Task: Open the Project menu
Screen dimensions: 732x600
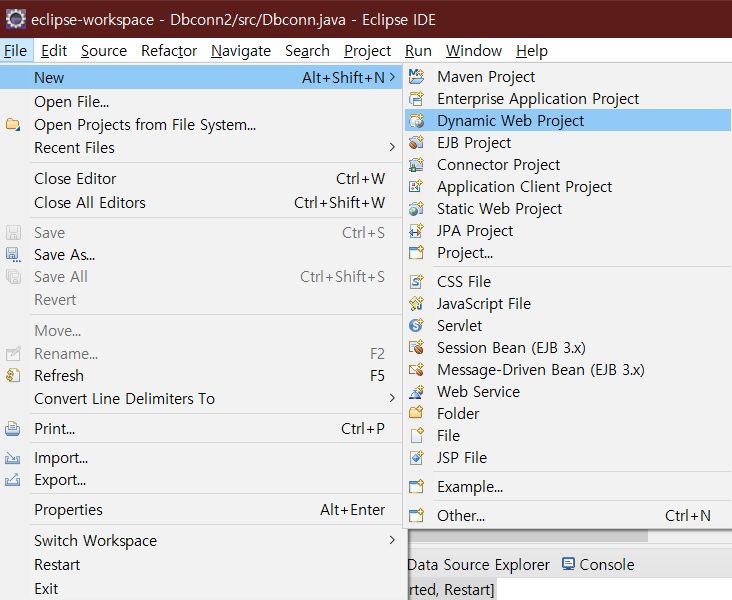Action: [367, 50]
